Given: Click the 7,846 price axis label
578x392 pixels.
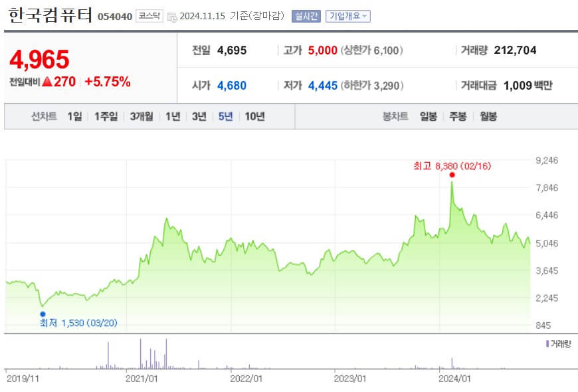Looking at the screenshot, I should (547, 188).
